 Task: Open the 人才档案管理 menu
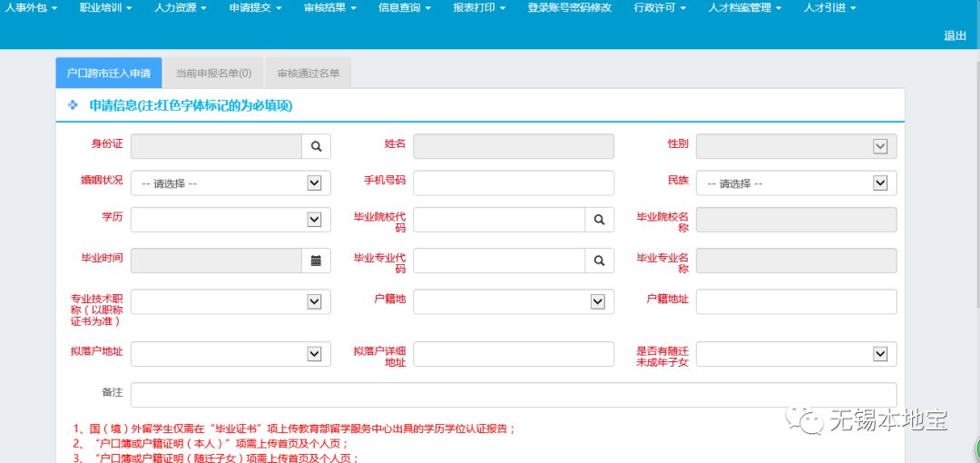pos(744,8)
